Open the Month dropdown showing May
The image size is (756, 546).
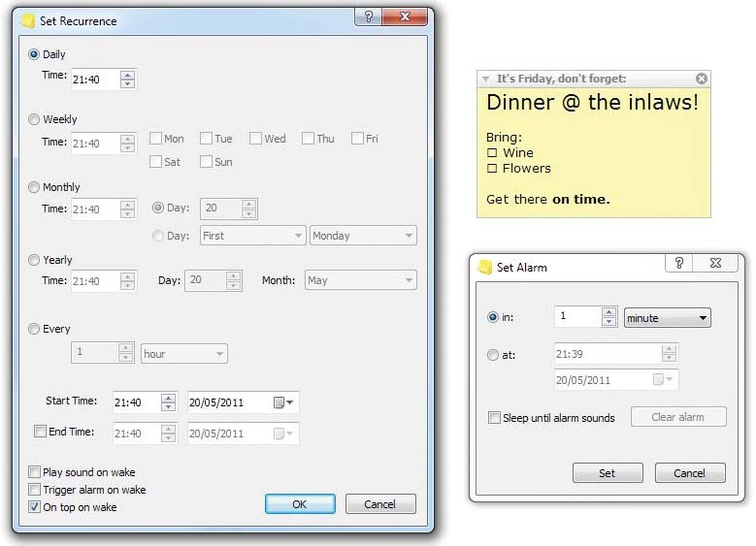click(x=361, y=280)
